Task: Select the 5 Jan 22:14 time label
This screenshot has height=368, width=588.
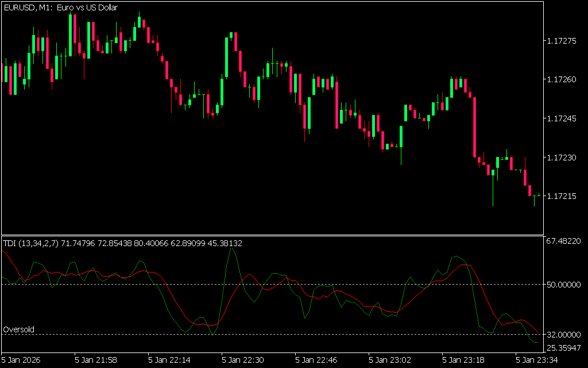Action: [170, 360]
